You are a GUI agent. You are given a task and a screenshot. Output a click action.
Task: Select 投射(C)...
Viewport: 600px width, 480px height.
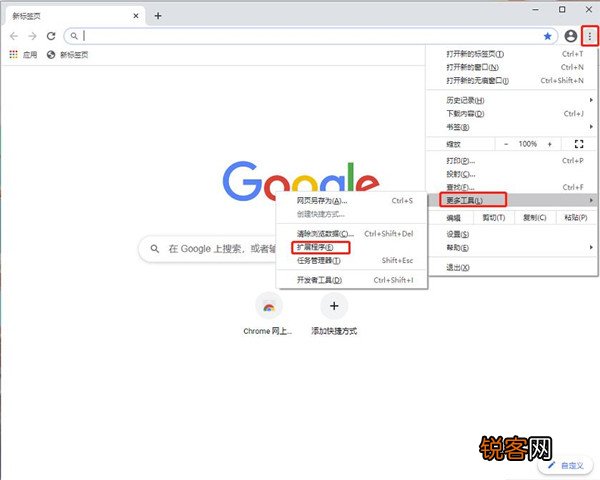(512, 174)
